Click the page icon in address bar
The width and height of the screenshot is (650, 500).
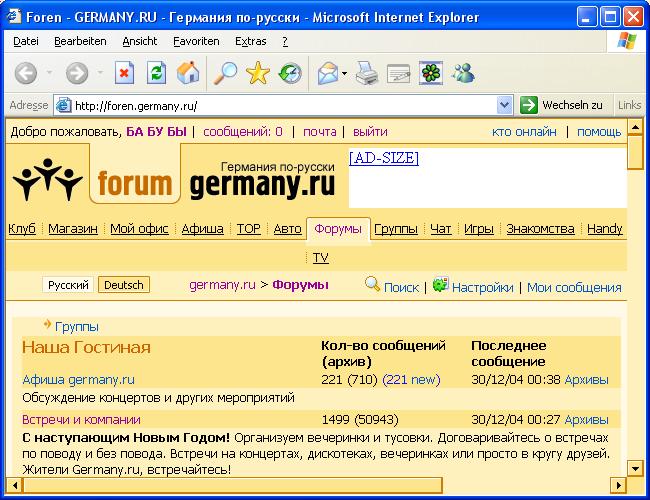pyautogui.click(x=63, y=105)
